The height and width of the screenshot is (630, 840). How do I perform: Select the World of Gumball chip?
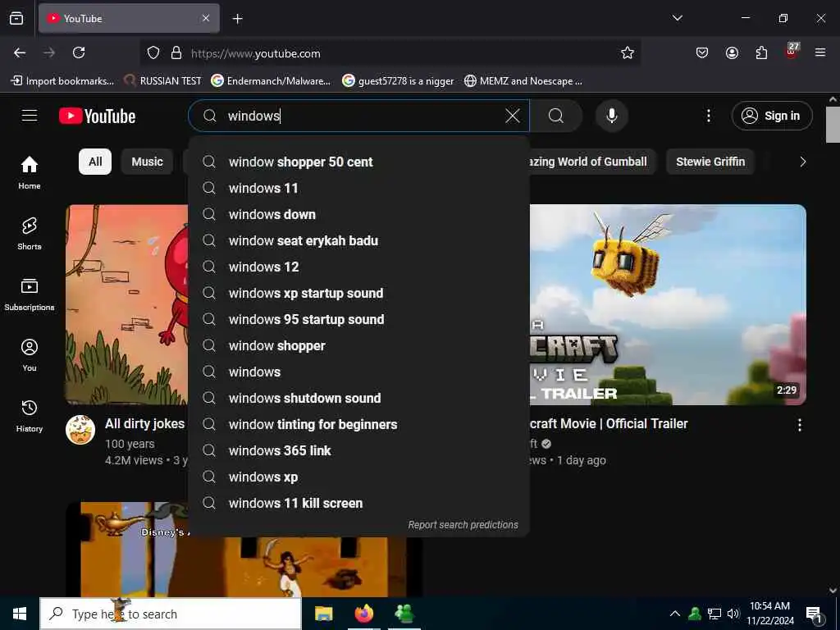[x=592, y=162]
